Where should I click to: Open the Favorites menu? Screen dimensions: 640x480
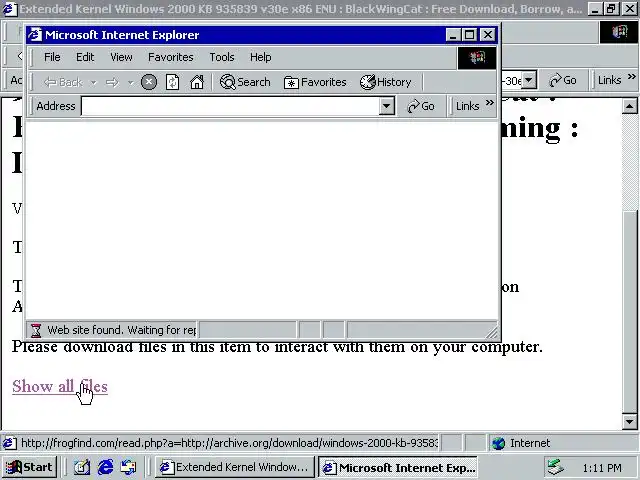tap(171, 57)
